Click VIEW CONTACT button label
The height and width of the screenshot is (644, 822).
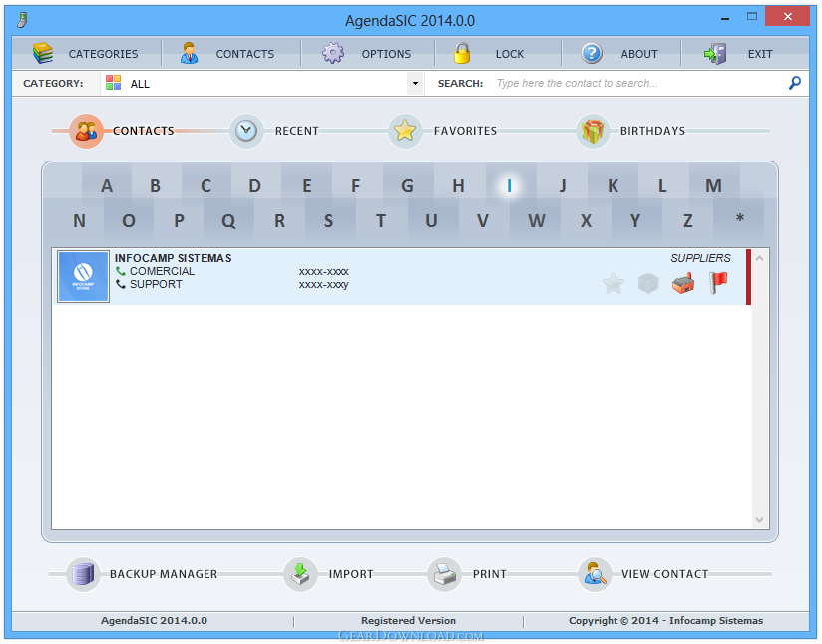664,574
